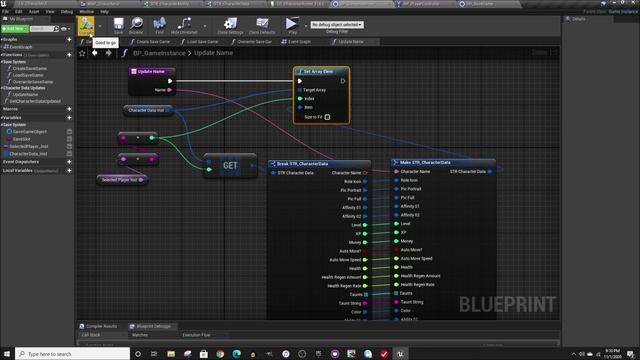Viewport: 640px width, 360px height.
Task: Open Play options dropdown arrow
Action: (x=305, y=26)
